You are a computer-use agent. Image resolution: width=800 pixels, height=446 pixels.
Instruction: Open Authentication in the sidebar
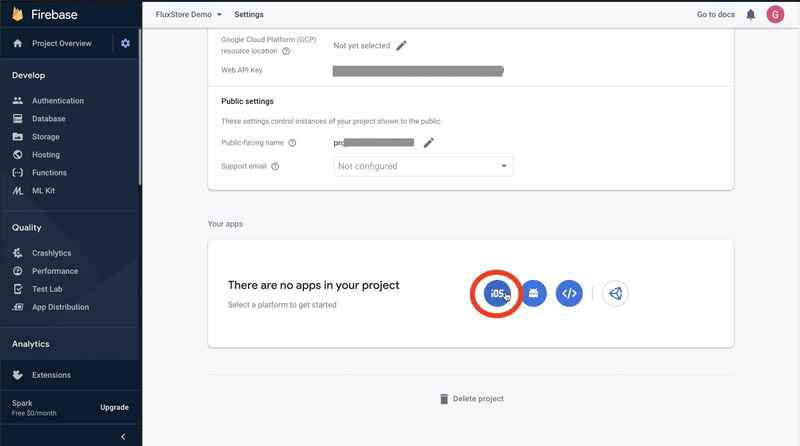pos(57,101)
